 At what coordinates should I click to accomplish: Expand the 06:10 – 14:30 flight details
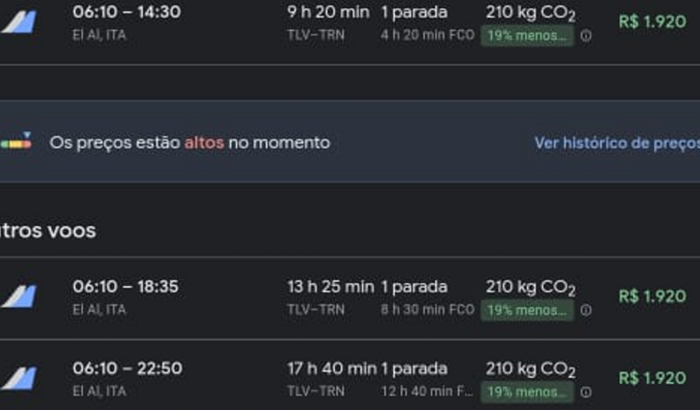[126, 12]
